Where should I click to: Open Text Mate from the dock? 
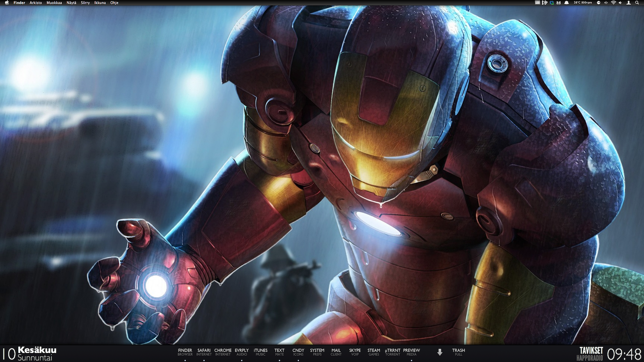(x=279, y=352)
